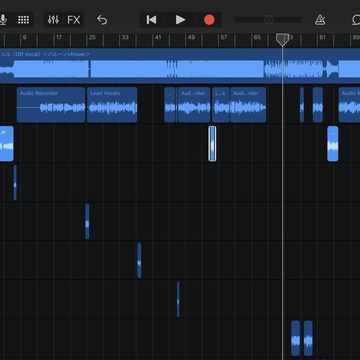Click bar 65 on the ruler

257,37
